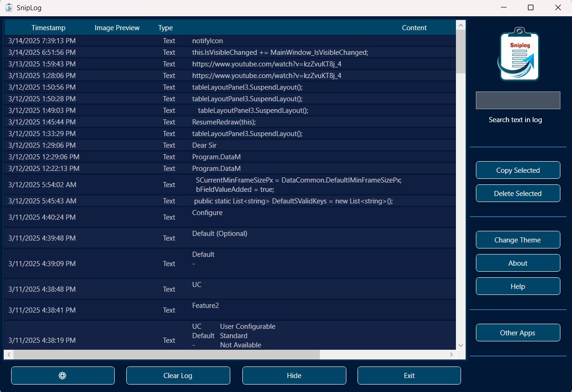This screenshot has width=572, height=392.
Task: Select Program.DataM entry at 12:29:06 PM
Action: 230,157
